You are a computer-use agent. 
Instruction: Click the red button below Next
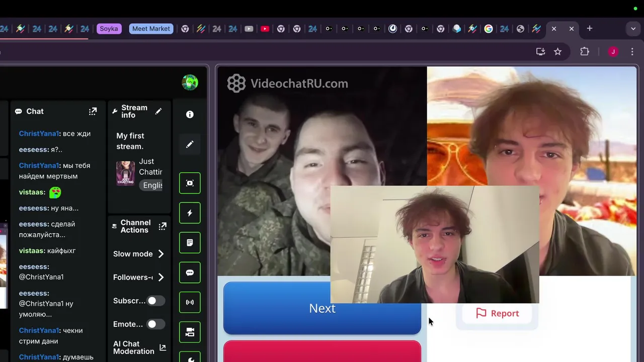[x=322, y=351]
